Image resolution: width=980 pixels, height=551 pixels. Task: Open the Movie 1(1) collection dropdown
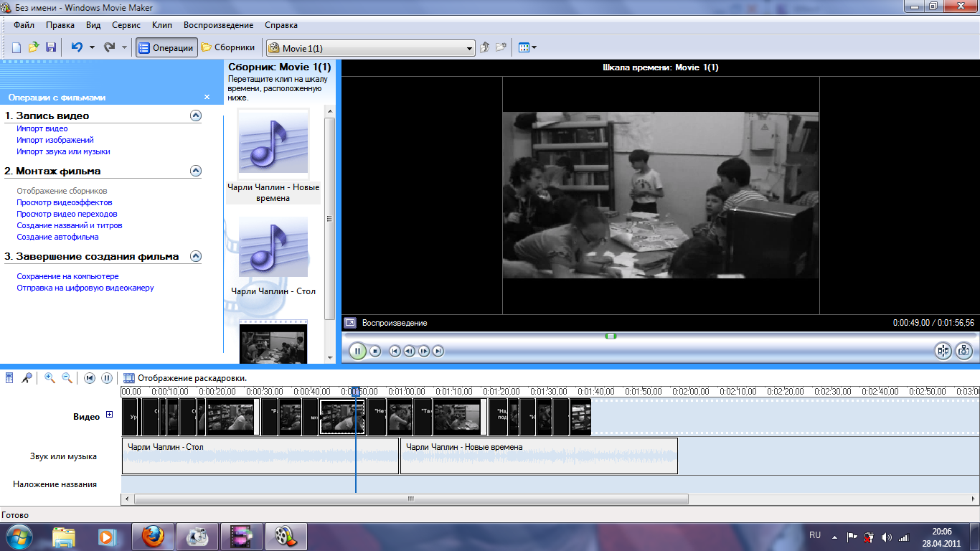(371, 48)
